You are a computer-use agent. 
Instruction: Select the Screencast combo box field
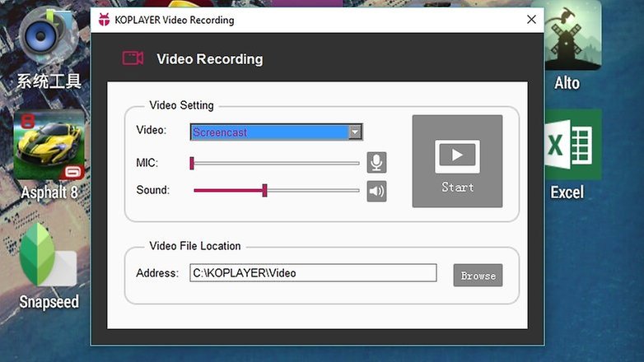point(276,132)
